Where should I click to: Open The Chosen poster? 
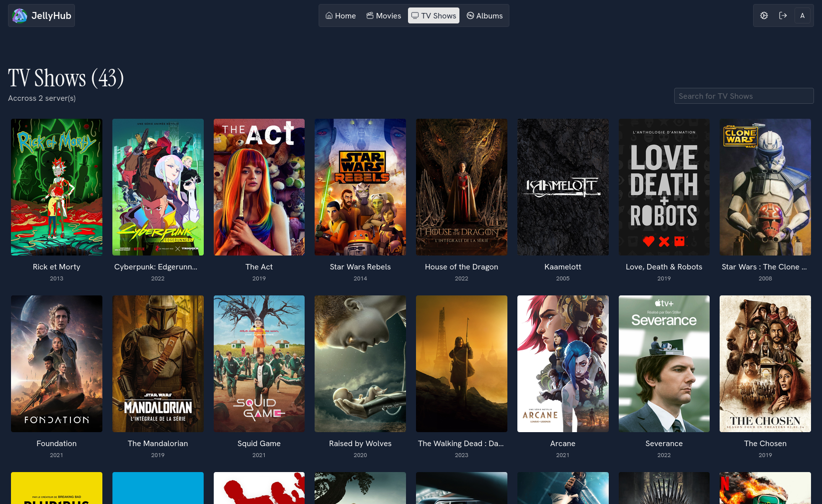pos(765,364)
